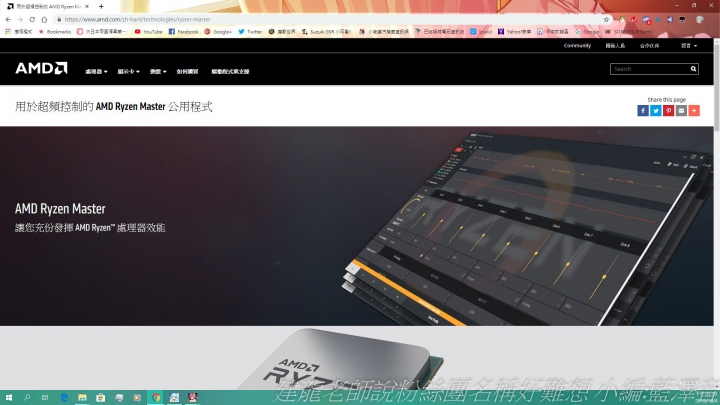Launch Microsoft Edge from taskbar
720x405 pixels.
[64, 398]
